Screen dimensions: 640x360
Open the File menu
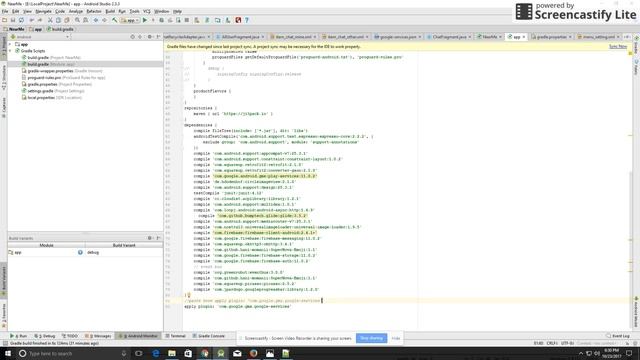[5, 11]
